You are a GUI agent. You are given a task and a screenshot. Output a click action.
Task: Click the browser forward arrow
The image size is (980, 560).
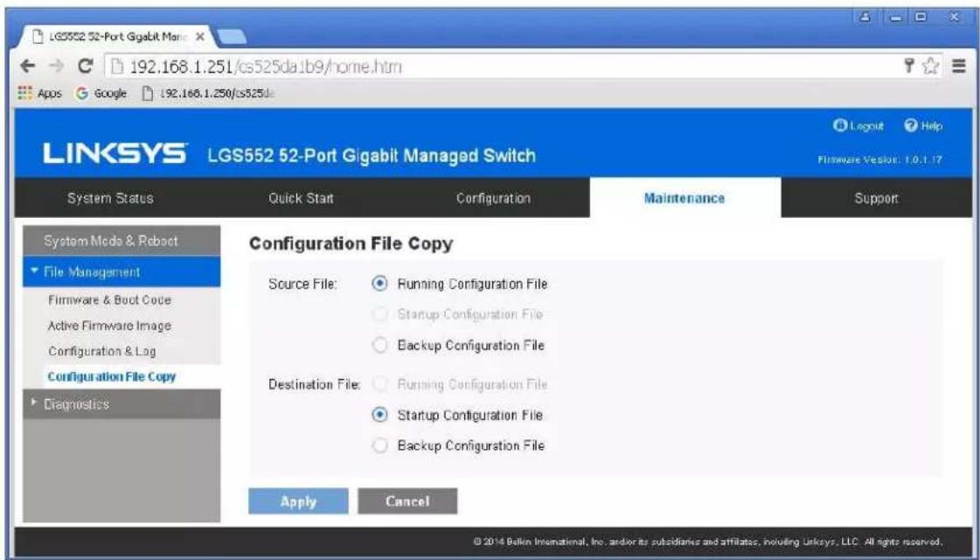point(56,66)
